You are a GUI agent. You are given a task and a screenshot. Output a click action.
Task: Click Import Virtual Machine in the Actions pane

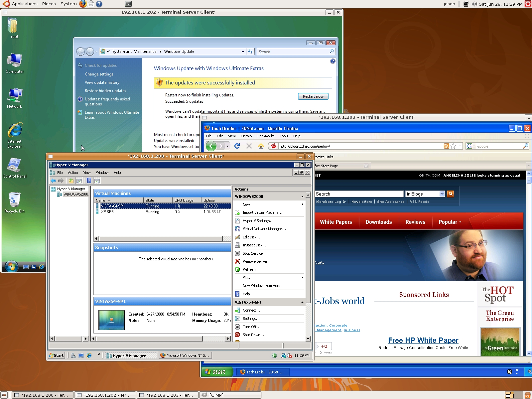pyautogui.click(x=262, y=212)
